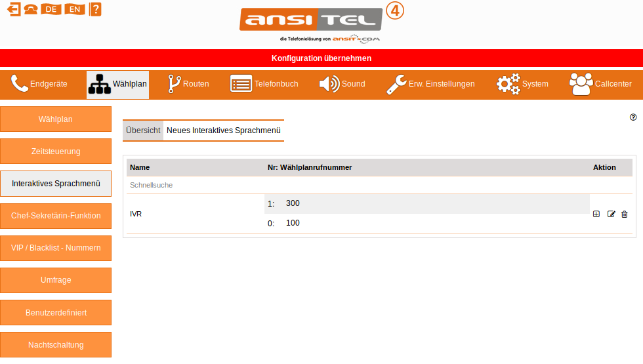Click the small help circle icon at right

click(633, 117)
